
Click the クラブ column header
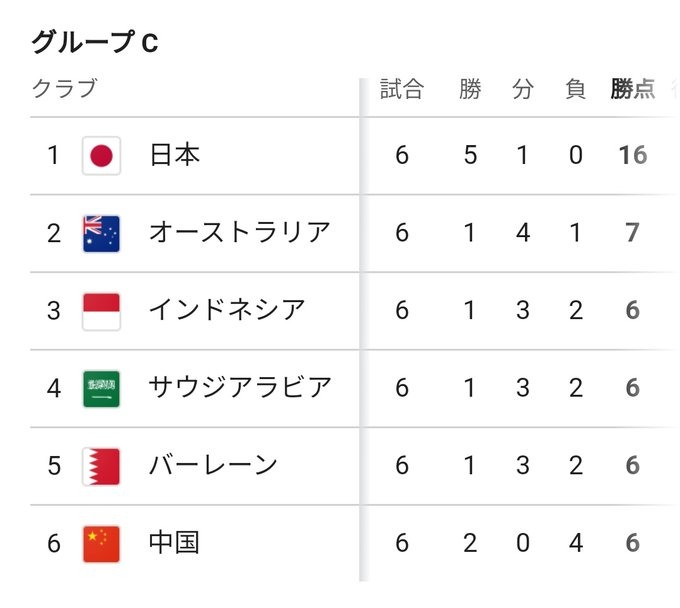65,89
